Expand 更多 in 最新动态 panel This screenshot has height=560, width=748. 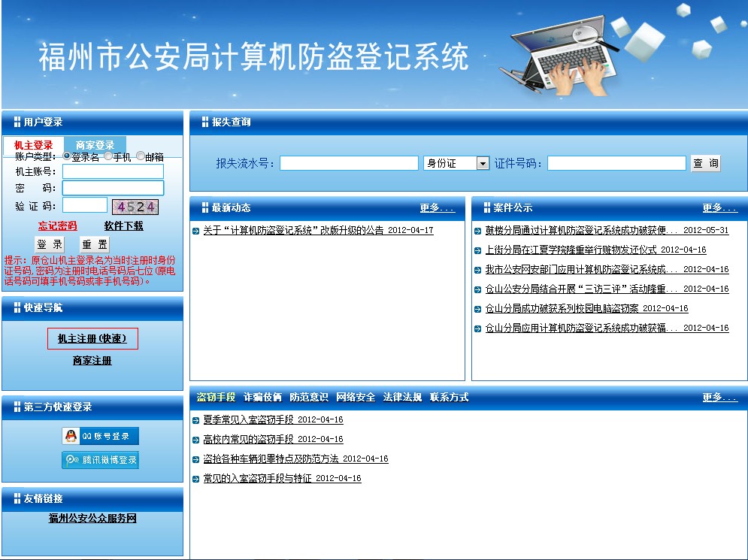[437, 208]
